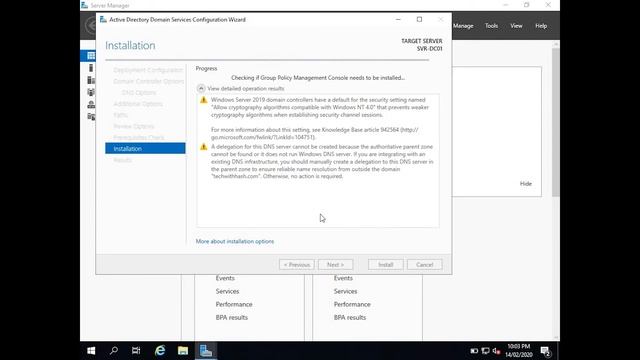Select the Installation step in wizard

pos(145,149)
